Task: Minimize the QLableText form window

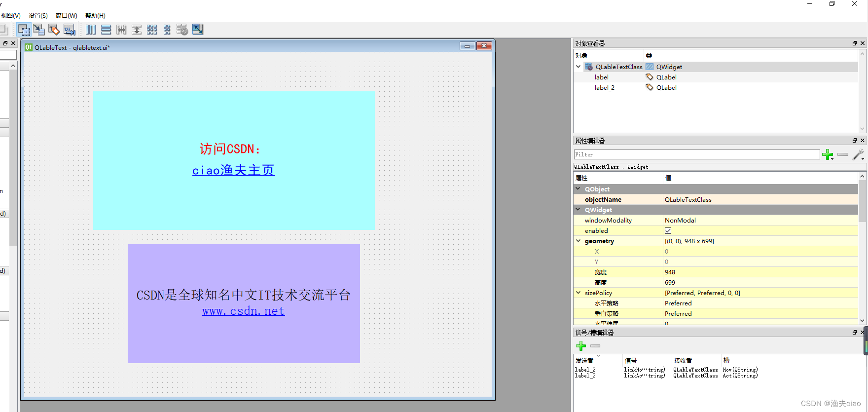Action: point(467,46)
